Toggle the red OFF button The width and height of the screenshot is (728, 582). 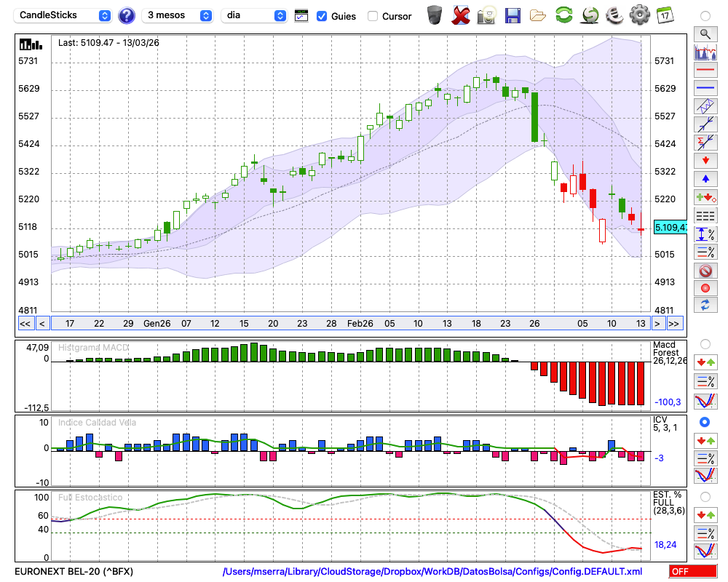pos(693,571)
